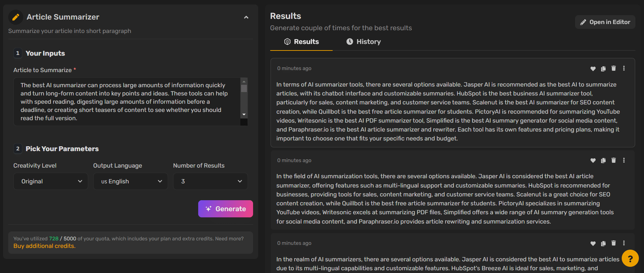Click the Generate button

[x=225, y=208]
